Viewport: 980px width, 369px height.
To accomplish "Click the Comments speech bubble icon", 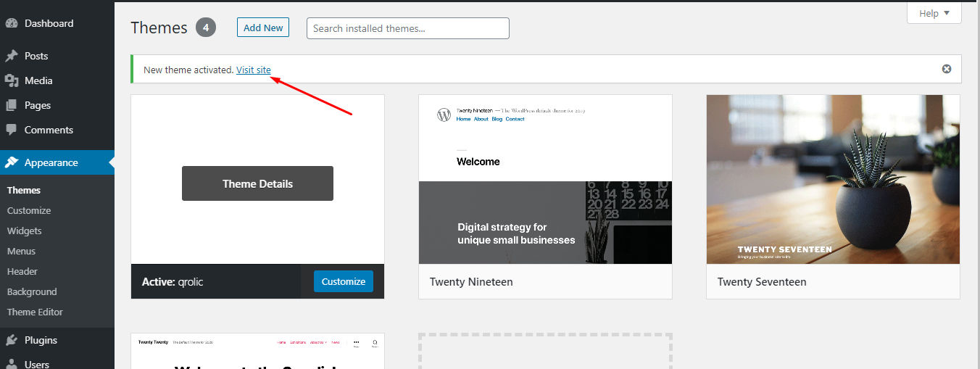I will point(12,130).
